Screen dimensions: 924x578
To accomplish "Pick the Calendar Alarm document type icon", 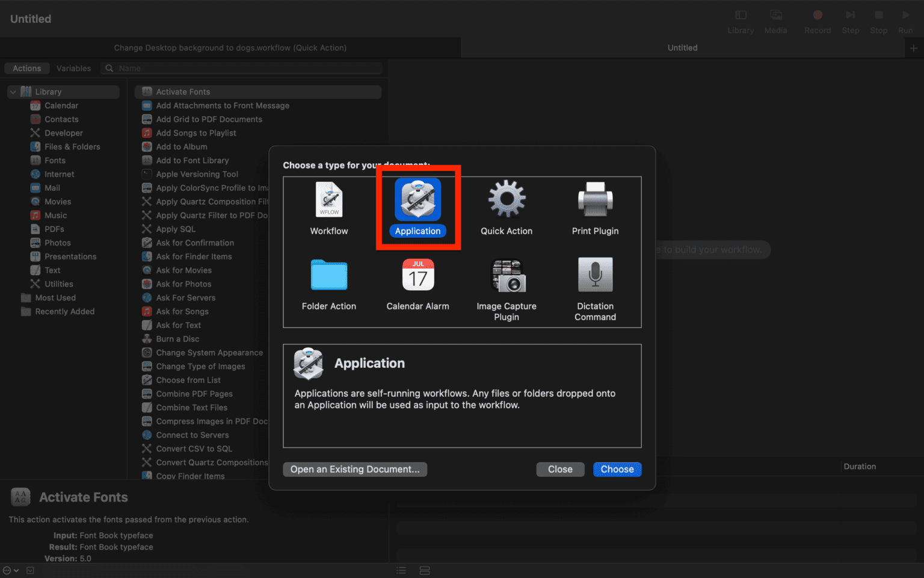I will click(x=417, y=275).
